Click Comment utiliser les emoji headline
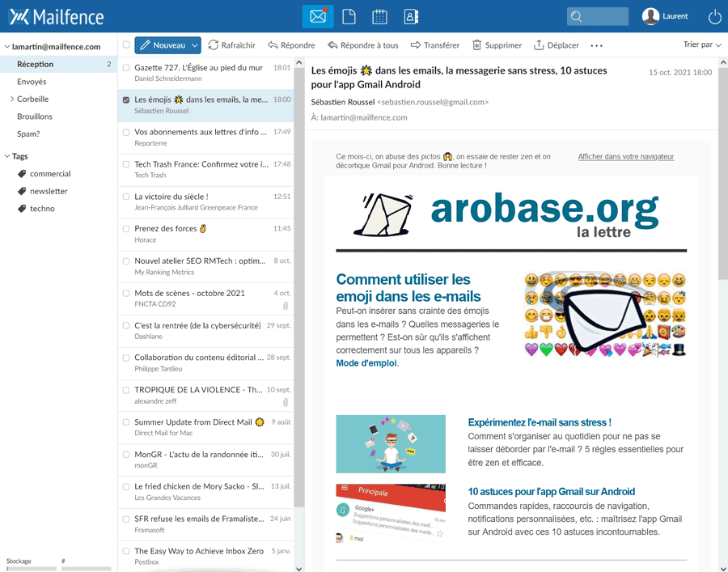Screen dimensions: 728x572 click(408, 288)
